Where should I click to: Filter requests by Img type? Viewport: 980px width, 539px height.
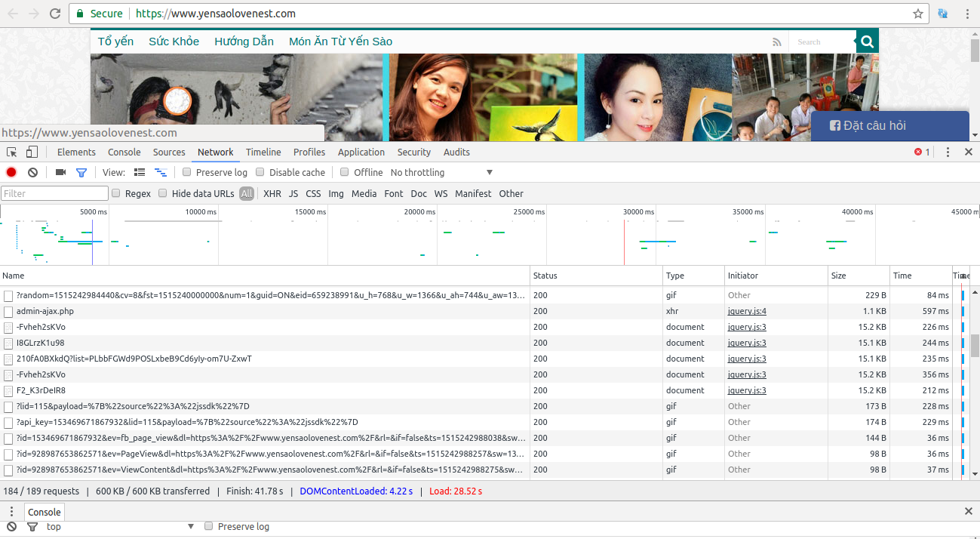tap(336, 193)
